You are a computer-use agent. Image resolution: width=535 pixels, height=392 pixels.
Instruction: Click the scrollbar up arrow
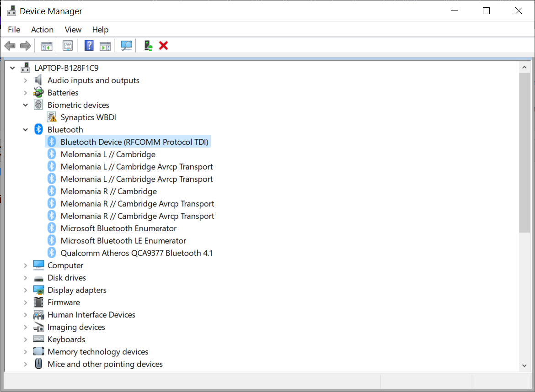(524, 68)
